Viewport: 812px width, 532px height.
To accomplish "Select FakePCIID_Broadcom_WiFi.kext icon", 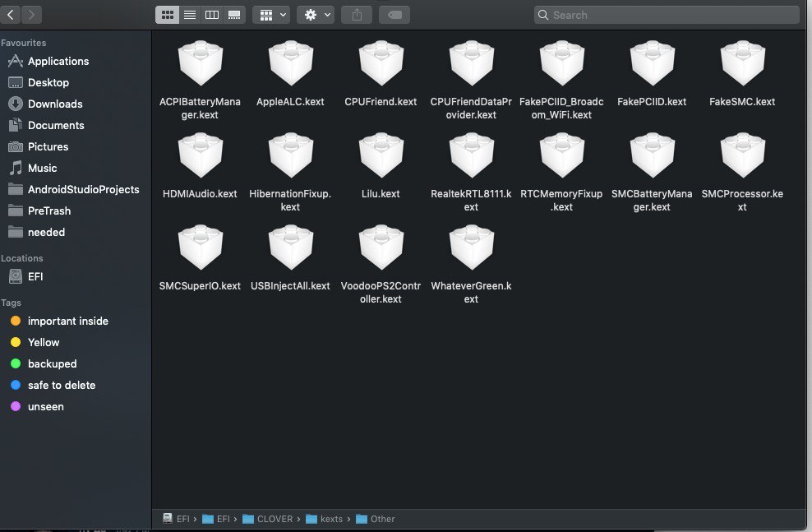I will [x=561, y=63].
